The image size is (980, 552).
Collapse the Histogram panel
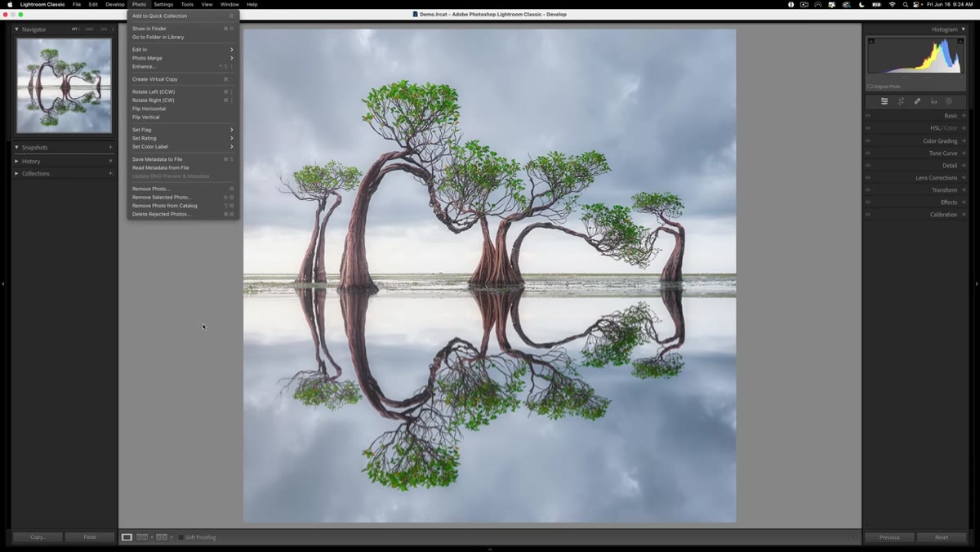click(x=964, y=29)
